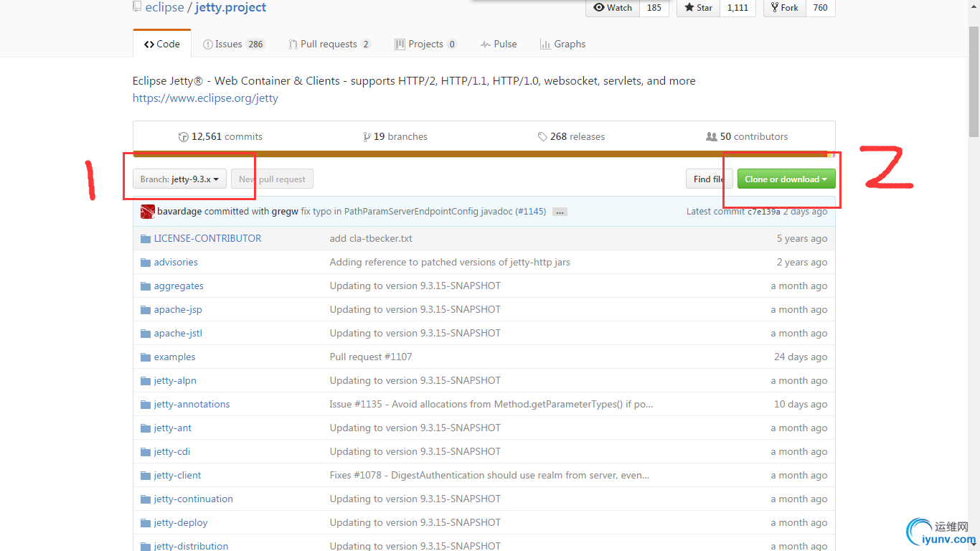The height and width of the screenshot is (551, 980).
Task: Open the eclipse owner link
Action: click(164, 7)
